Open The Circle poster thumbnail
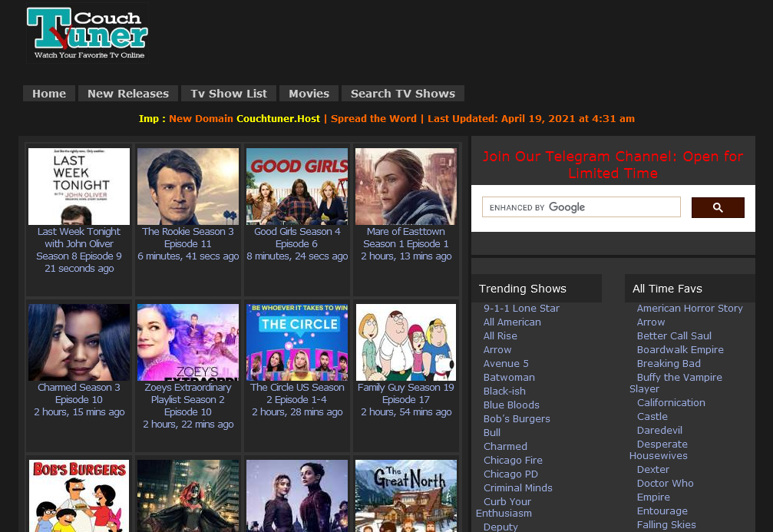773x532 pixels. [x=297, y=342]
